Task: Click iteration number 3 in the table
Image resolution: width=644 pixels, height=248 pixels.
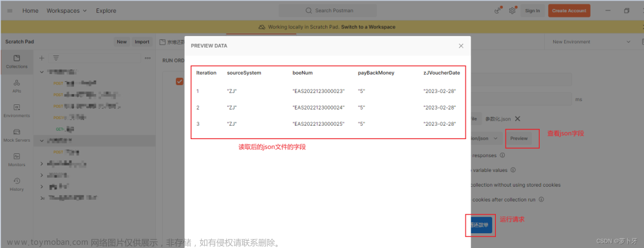Action: pos(198,124)
